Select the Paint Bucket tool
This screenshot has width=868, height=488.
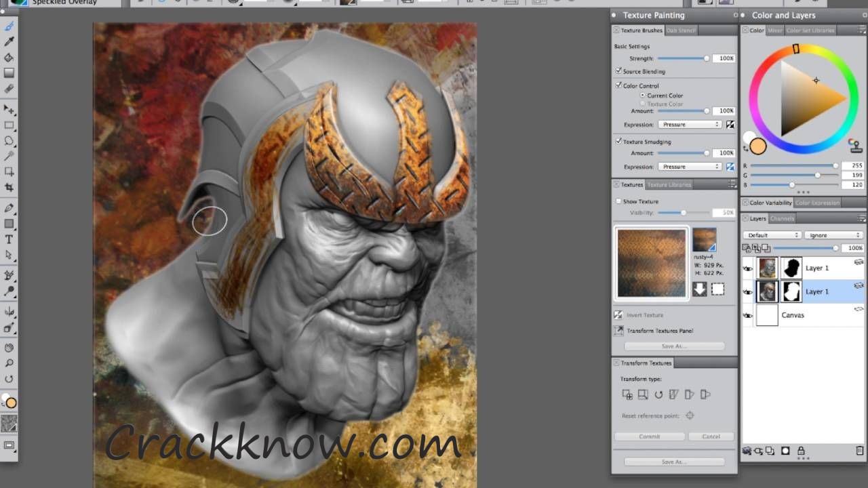coord(9,58)
